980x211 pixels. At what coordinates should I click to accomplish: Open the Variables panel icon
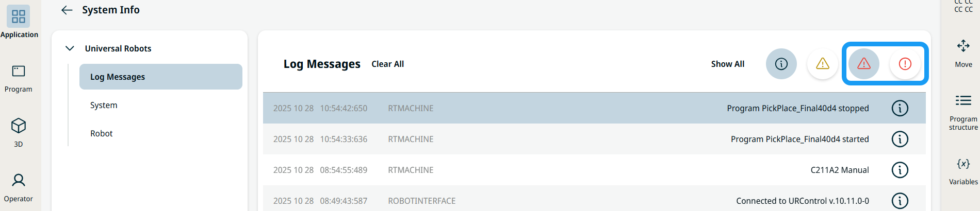click(963, 164)
